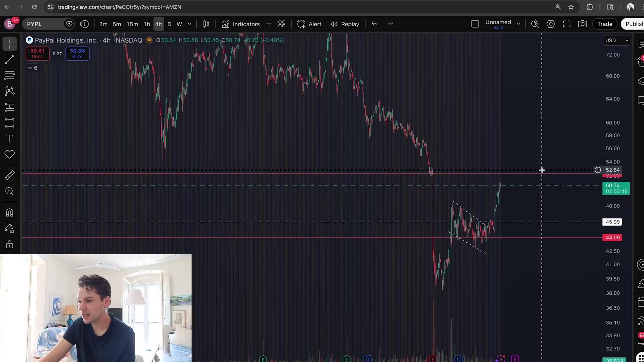This screenshot has width=644, height=362.
Task: Select the crosshair cursor tool
Action: (10, 44)
